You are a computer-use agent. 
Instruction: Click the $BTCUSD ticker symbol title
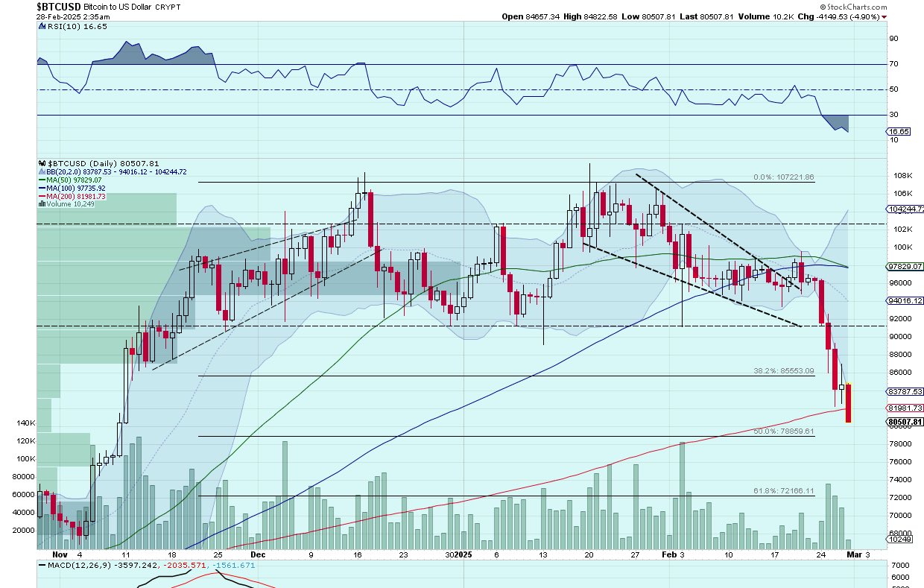pos(58,5)
